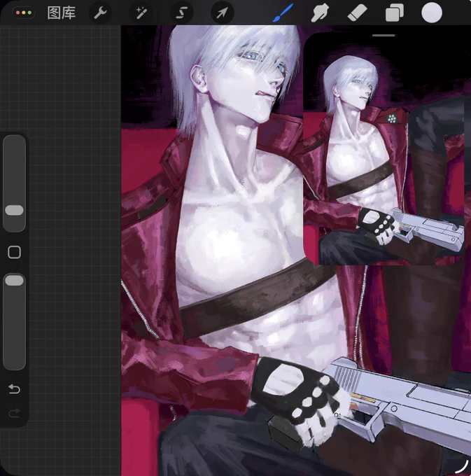Select the Smudge tool

pos(320,13)
